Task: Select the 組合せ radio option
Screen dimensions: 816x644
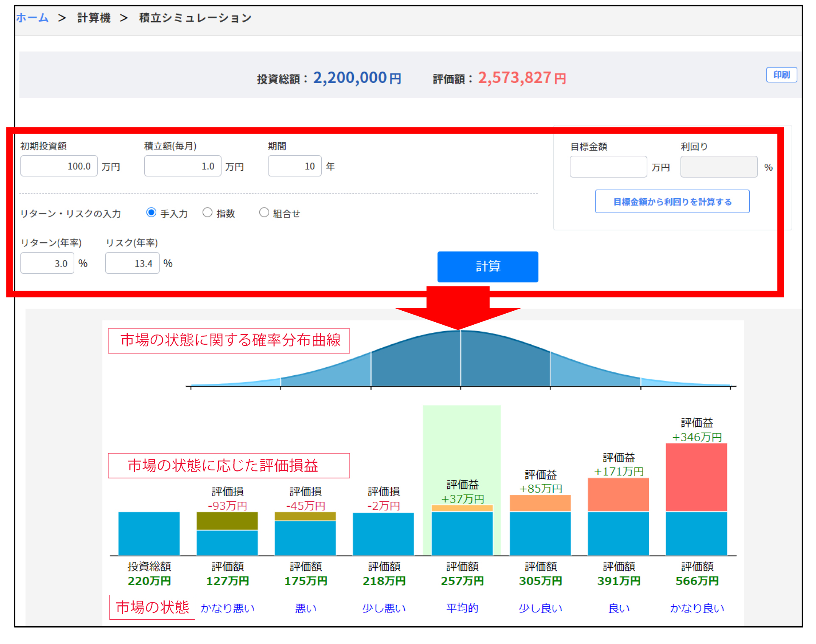Action: (264, 213)
